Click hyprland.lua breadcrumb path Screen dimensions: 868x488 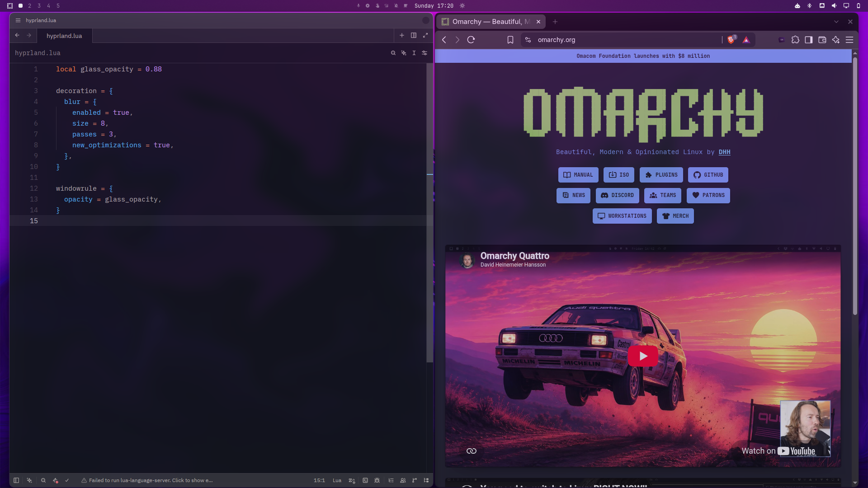pos(38,53)
